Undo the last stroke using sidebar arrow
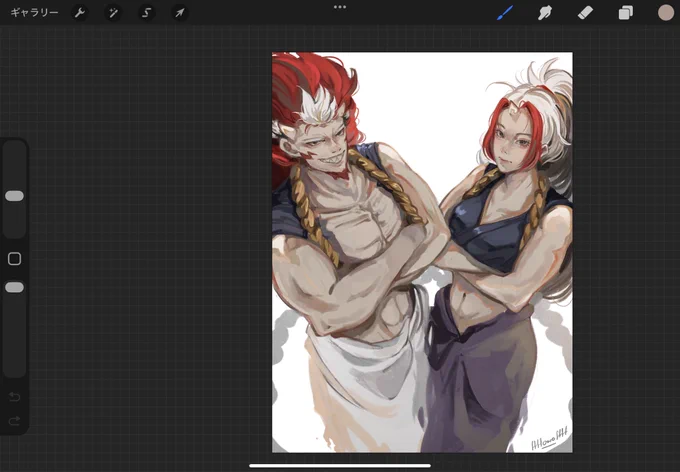 tap(14, 397)
